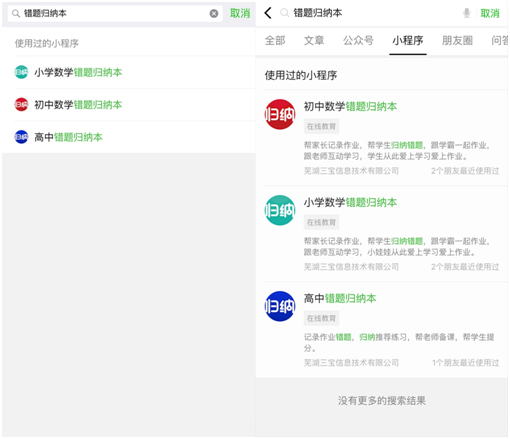Select the 朋友圈 tab
The height and width of the screenshot is (439, 510).
click(457, 40)
